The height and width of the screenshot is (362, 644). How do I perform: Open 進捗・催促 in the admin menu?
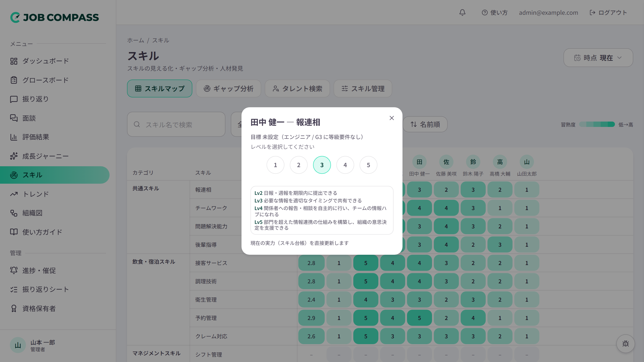coord(55,270)
